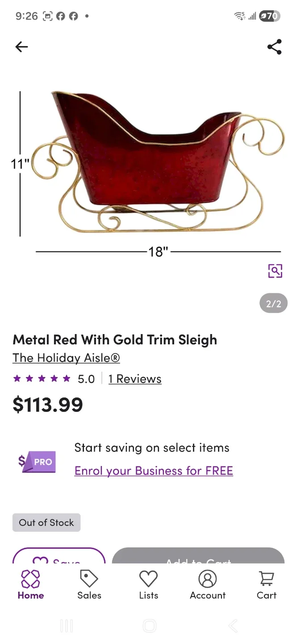Open the 1 Reviews link

[x=134, y=378]
